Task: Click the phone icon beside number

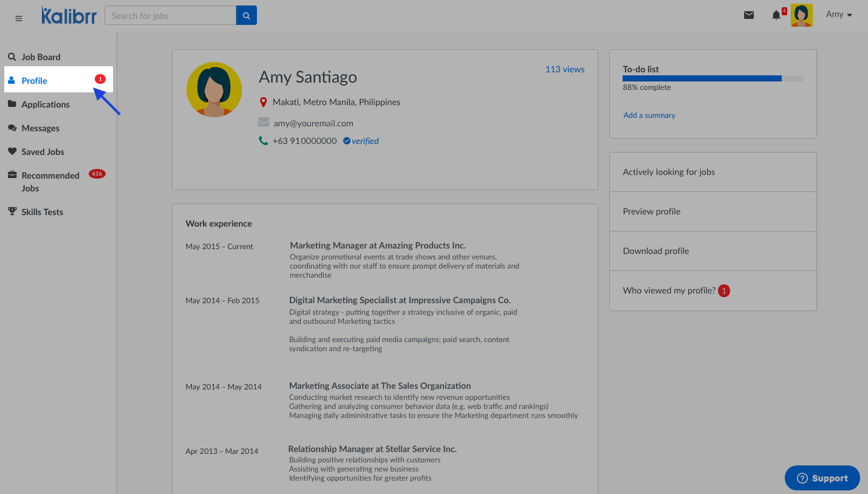Action: coord(263,141)
